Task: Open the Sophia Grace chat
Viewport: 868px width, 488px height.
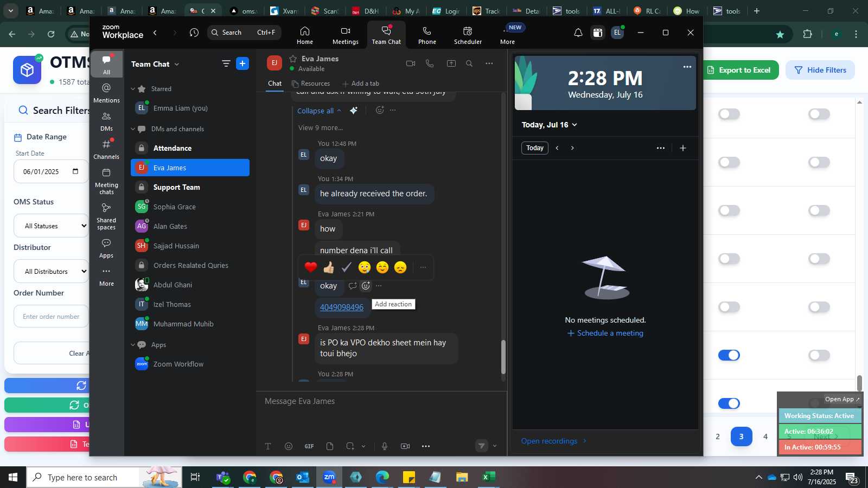Action: point(190,207)
